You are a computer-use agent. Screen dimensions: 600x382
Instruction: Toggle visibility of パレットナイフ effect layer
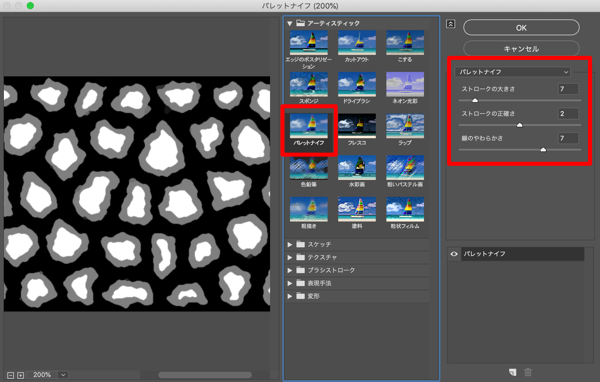[454, 254]
